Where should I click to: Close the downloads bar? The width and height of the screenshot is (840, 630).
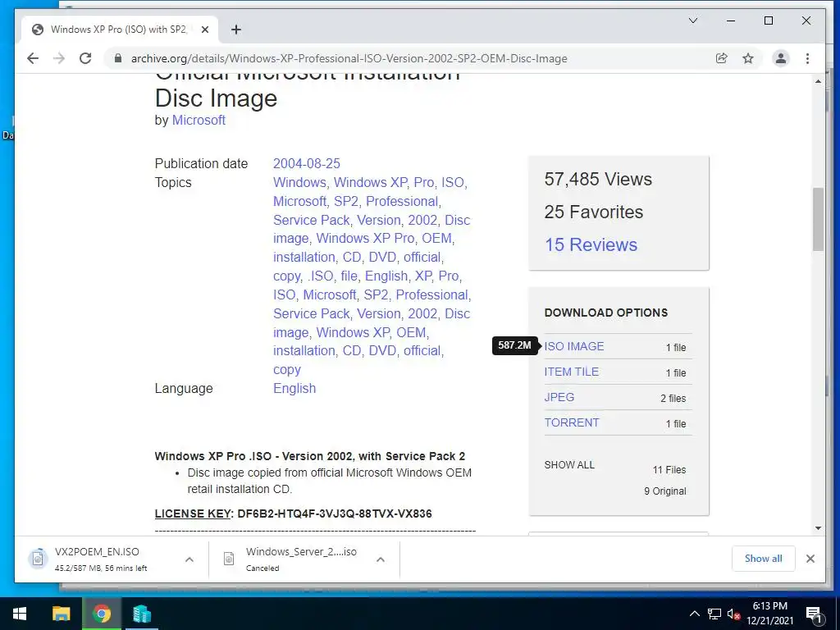tap(810, 559)
